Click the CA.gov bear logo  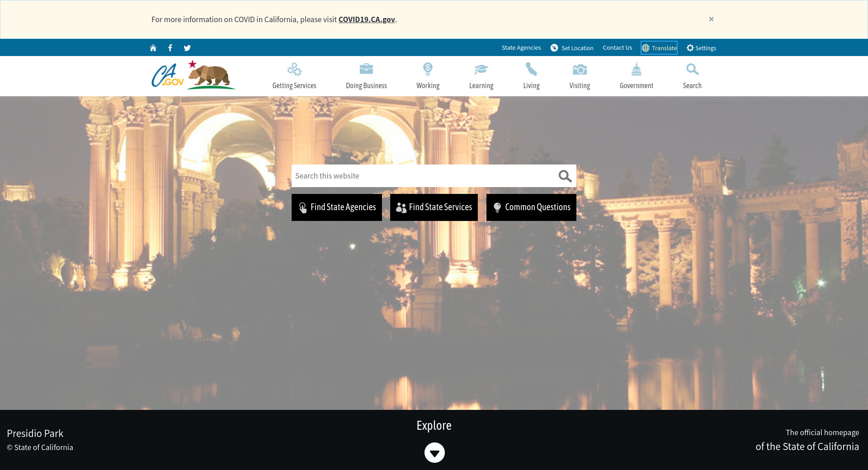pos(193,75)
